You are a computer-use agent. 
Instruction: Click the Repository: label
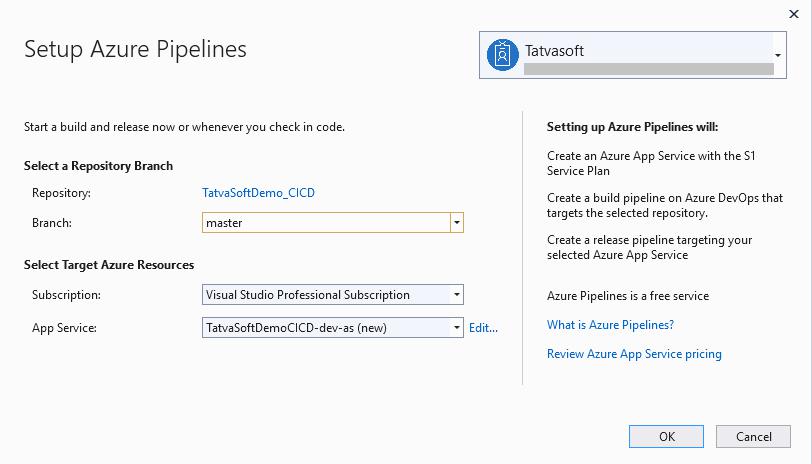(x=61, y=193)
